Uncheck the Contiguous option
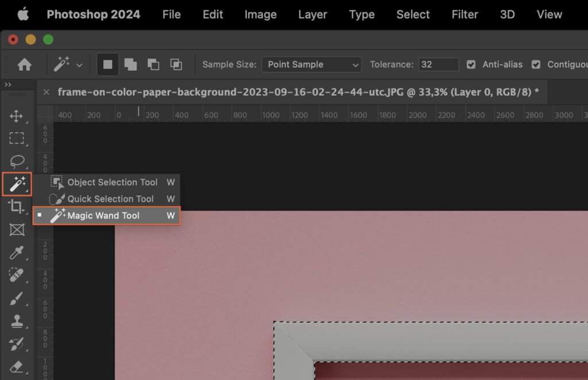 (536, 64)
